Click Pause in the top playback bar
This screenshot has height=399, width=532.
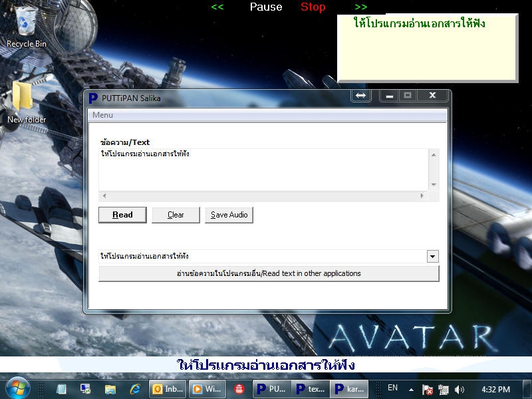pyautogui.click(x=266, y=7)
